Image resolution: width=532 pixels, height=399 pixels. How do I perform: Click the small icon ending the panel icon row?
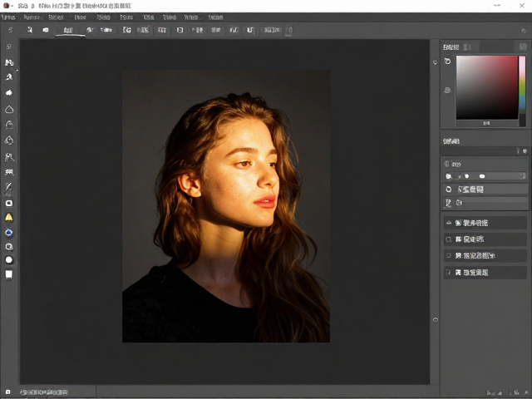[x=523, y=175]
